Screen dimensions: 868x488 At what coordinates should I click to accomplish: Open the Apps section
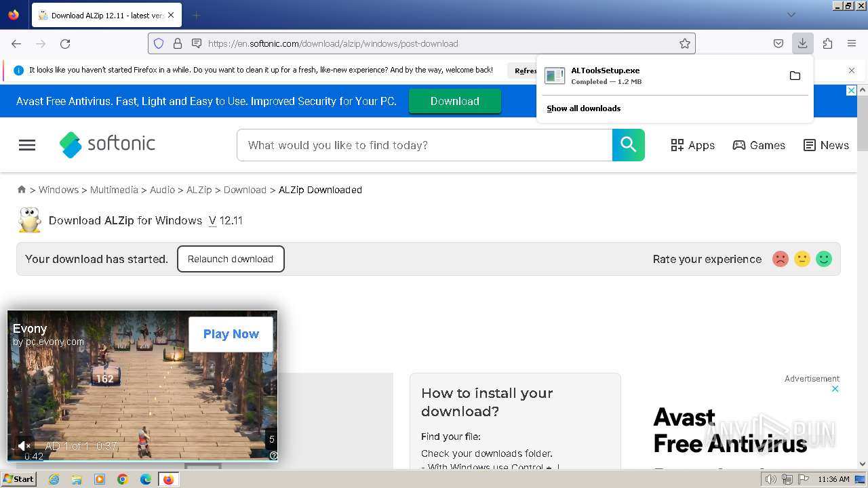(692, 145)
